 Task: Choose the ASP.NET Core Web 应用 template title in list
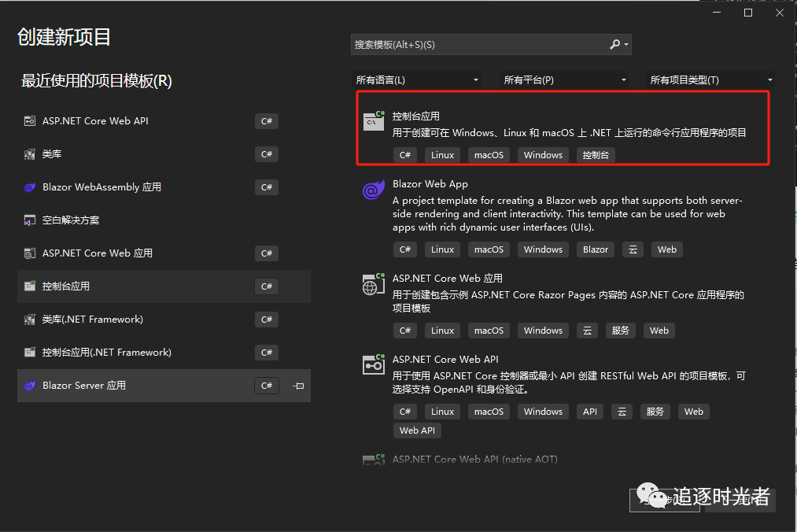click(448, 279)
